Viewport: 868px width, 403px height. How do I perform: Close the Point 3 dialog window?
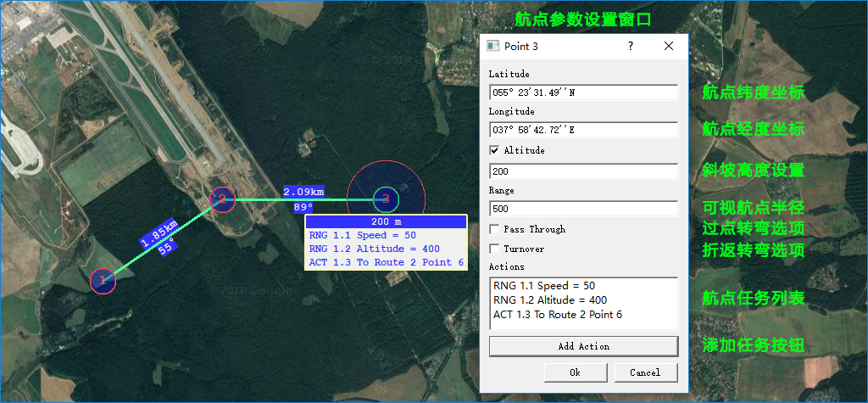pos(668,47)
